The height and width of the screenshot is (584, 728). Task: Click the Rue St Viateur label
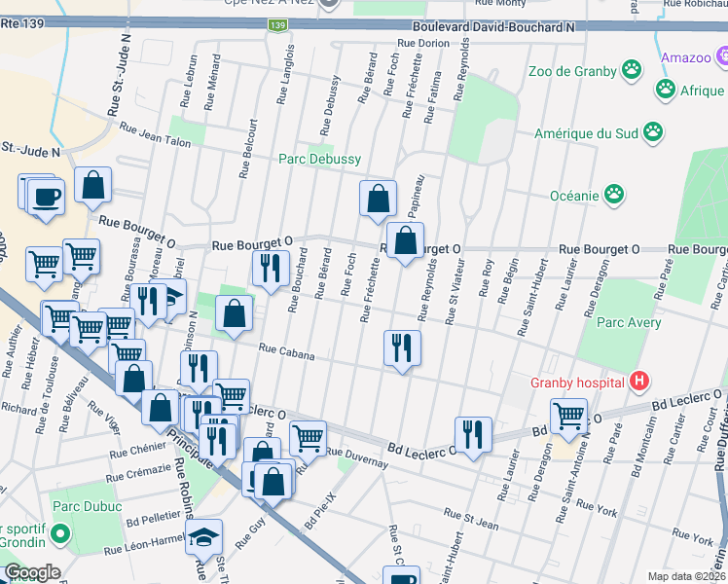[455, 292]
